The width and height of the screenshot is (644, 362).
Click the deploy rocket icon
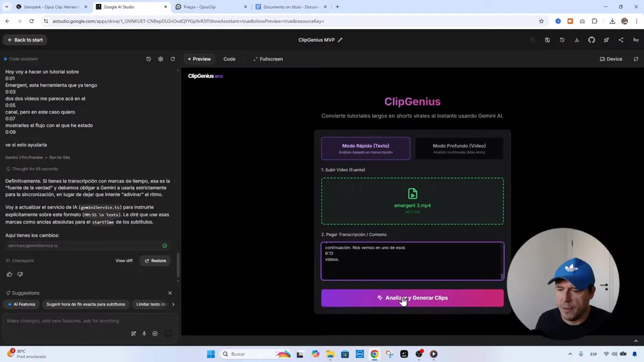click(606, 40)
